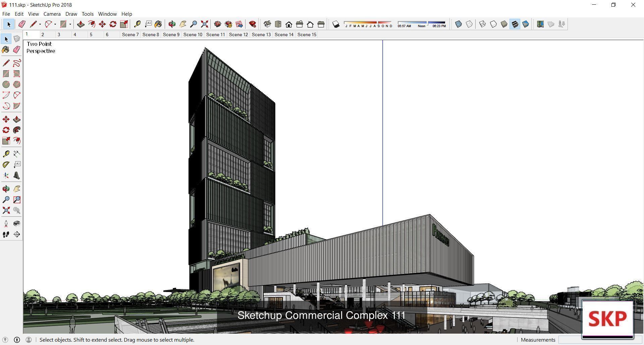Select the Circle tool in left toolbar
The image size is (644, 345).
6,84
